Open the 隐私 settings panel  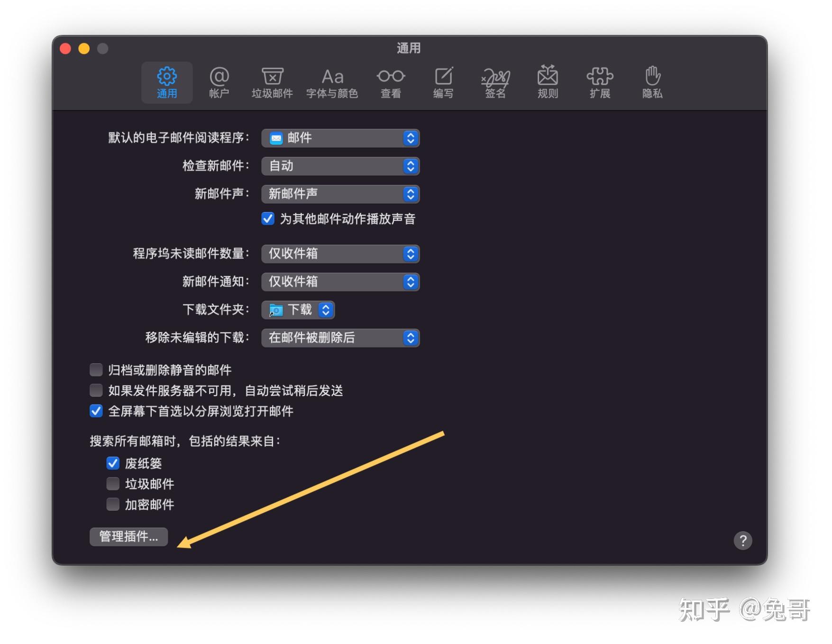pyautogui.click(x=651, y=82)
